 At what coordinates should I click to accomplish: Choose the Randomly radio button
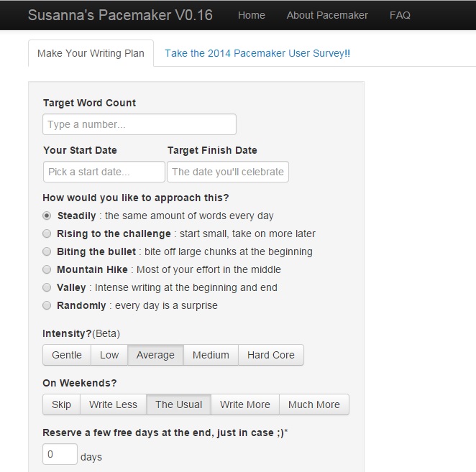(47, 305)
